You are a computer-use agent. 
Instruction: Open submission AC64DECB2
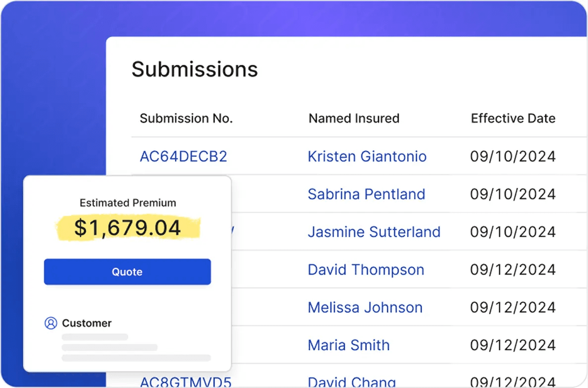pyautogui.click(x=183, y=156)
